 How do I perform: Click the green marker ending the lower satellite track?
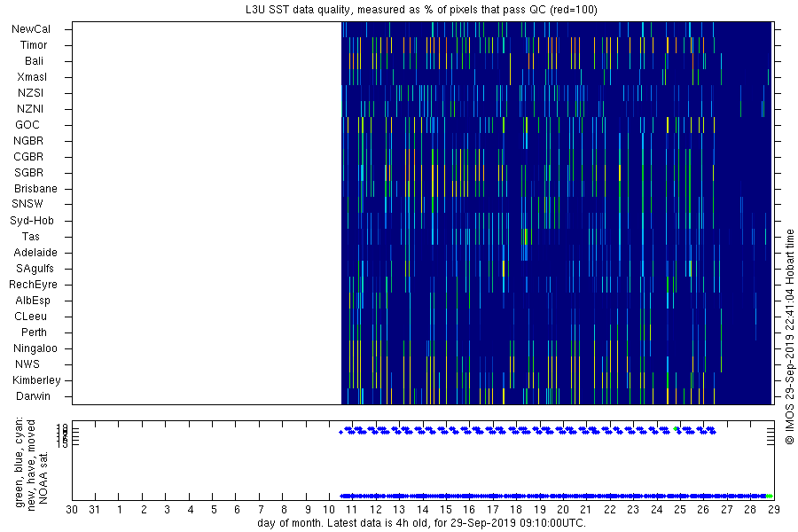(x=770, y=496)
